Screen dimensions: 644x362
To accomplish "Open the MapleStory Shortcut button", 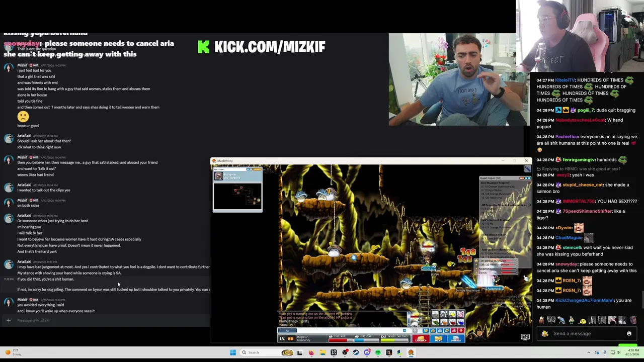I will click(456, 338).
